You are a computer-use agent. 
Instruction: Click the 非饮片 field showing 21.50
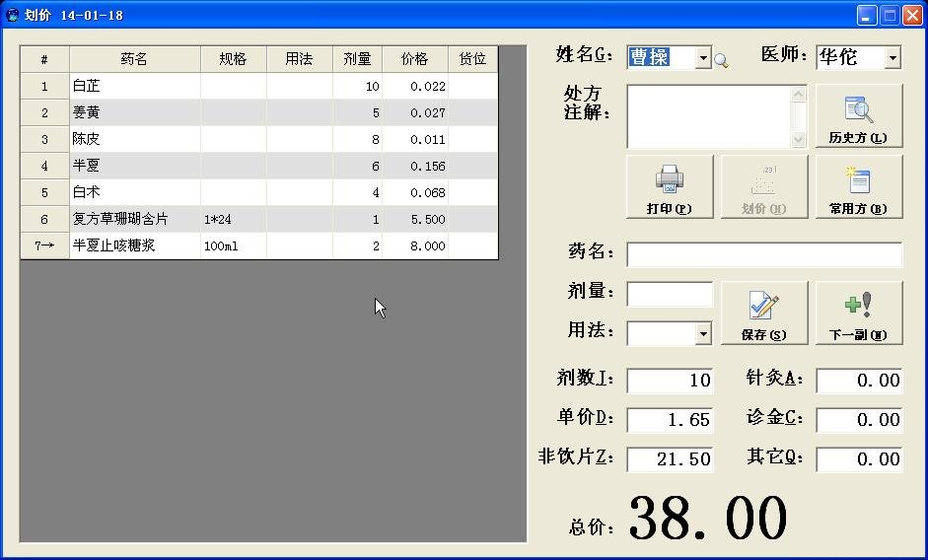pyautogui.click(x=670, y=458)
